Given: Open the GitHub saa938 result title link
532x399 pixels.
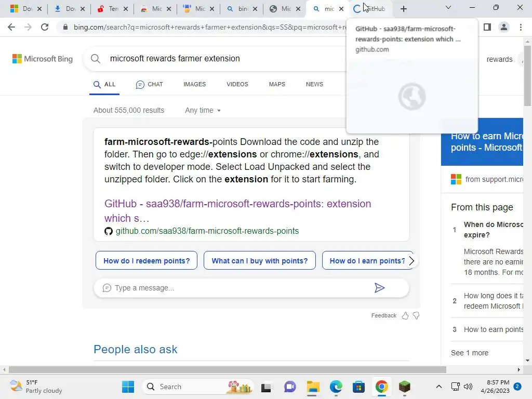Looking at the screenshot, I should [x=237, y=211].
